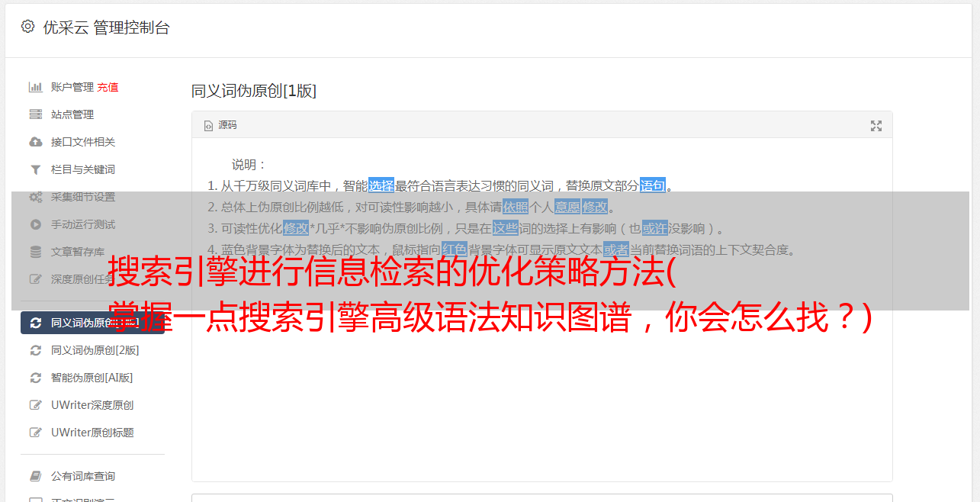Click the cloud upload icon for 接口文件相关
Image resolution: width=980 pixels, height=502 pixels.
point(35,142)
